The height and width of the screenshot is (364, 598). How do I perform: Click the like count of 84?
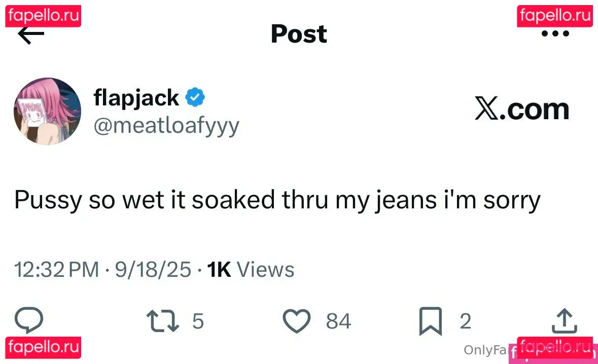coord(338,321)
